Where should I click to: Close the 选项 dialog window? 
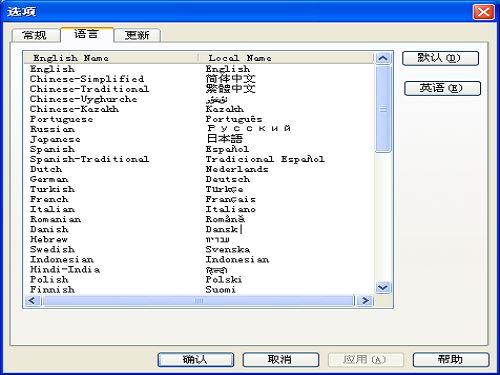(483, 12)
